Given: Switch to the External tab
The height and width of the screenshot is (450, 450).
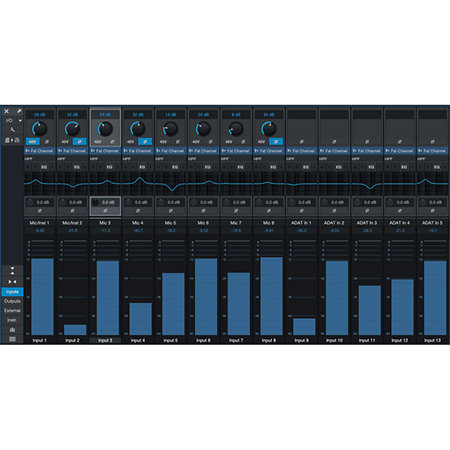Looking at the screenshot, I should click(12, 310).
